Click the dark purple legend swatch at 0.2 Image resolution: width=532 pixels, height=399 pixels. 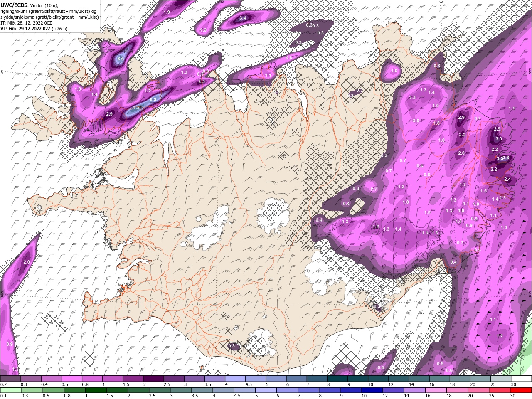[x=10, y=379]
